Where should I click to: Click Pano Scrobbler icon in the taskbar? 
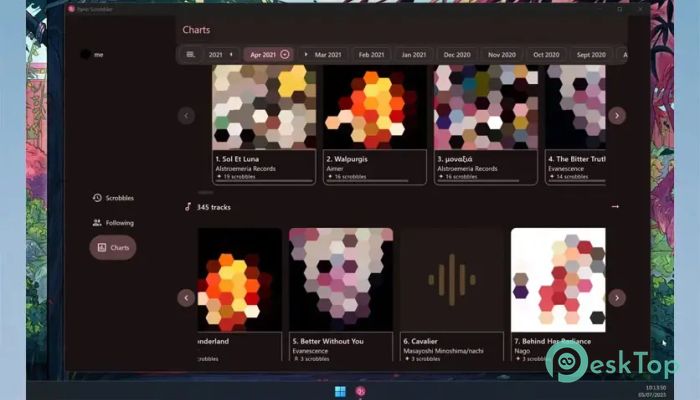pyautogui.click(x=361, y=392)
